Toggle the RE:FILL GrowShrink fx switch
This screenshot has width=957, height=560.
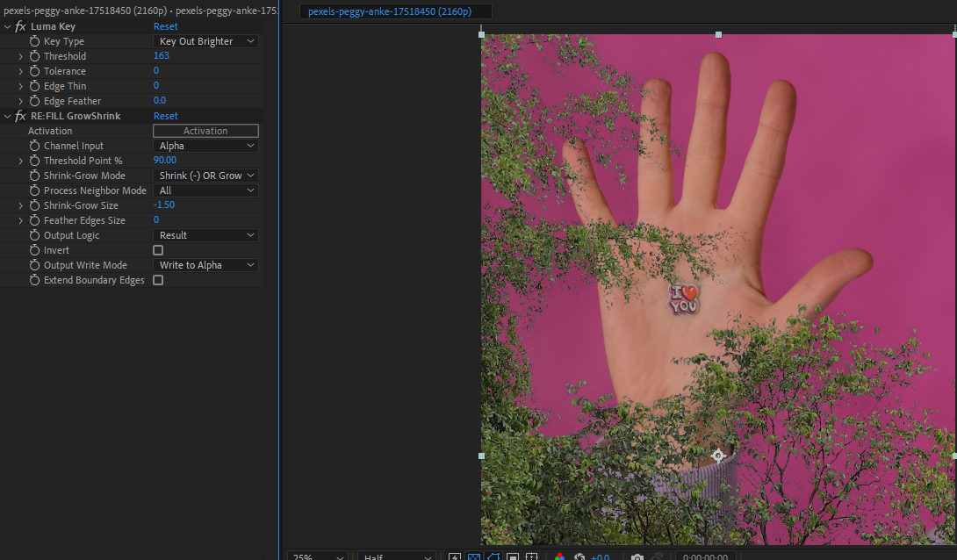click(20, 116)
